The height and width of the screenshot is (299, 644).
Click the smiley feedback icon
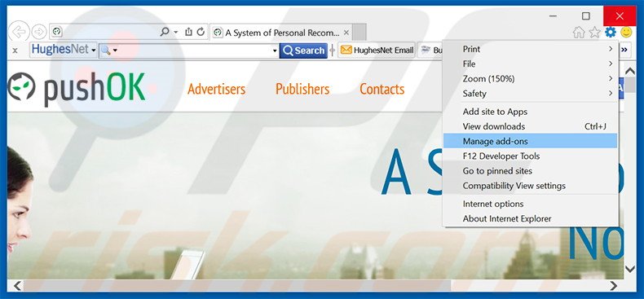[x=626, y=32]
